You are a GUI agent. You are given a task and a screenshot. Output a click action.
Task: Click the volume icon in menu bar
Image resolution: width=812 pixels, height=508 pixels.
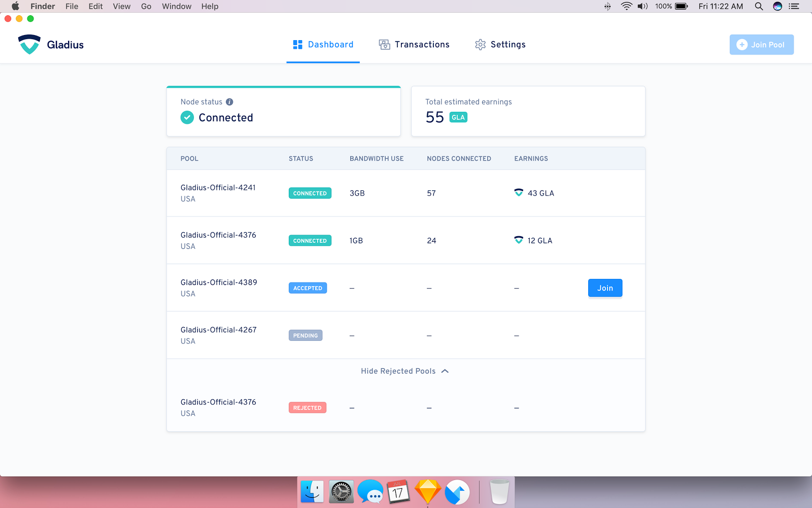642,6
